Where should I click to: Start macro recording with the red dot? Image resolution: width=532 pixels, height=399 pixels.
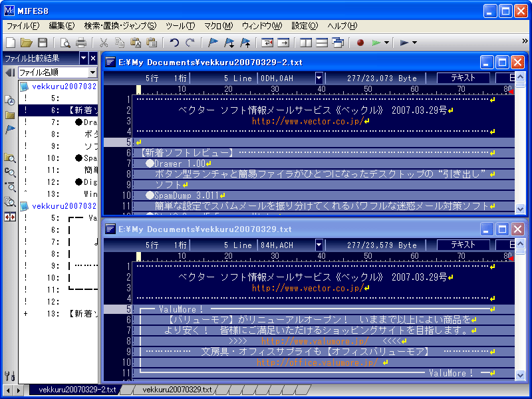coord(360,43)
